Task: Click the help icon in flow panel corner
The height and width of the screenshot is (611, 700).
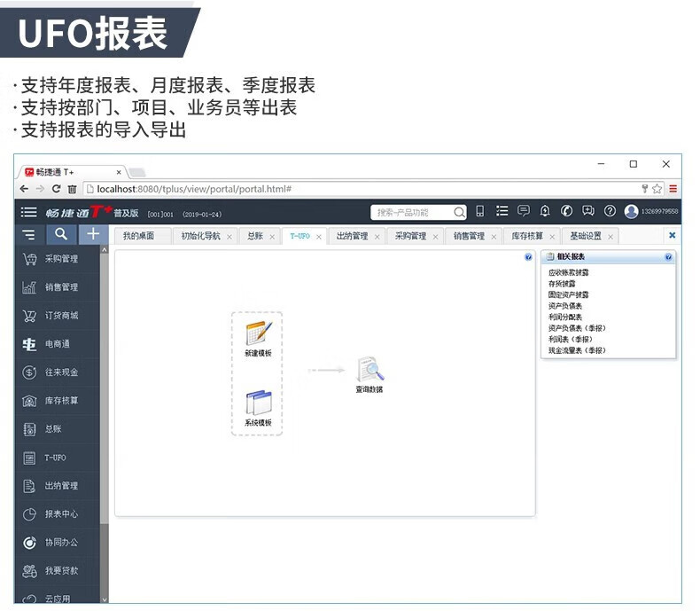Action: [x=529, y=257]
